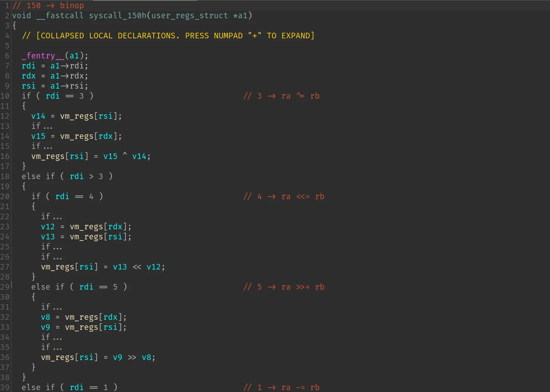Select the 'rdi > 3' condition

tap(86, 176)
